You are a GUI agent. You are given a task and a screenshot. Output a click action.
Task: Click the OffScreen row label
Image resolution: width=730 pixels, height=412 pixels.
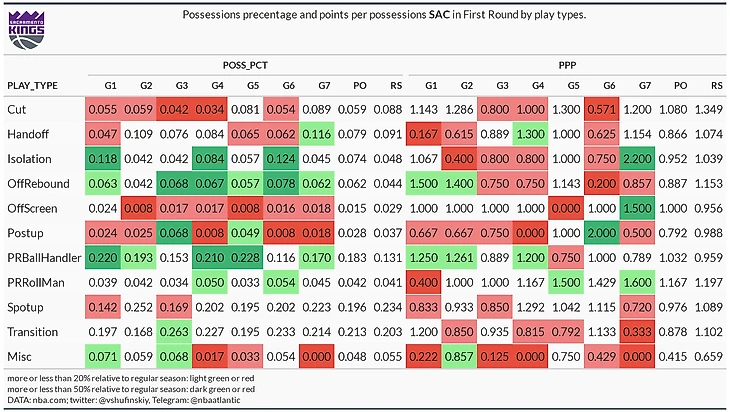click(x=32, y=209)
